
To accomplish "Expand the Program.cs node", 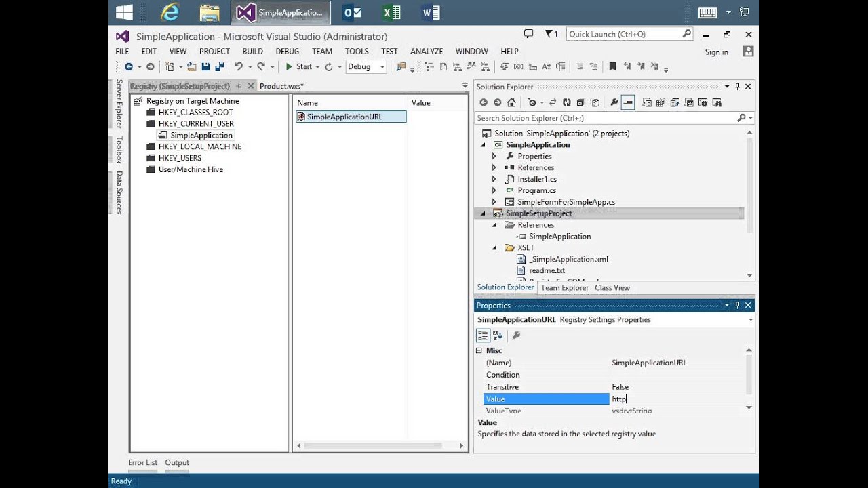I will pyautogui.click(x=494, y=190).
